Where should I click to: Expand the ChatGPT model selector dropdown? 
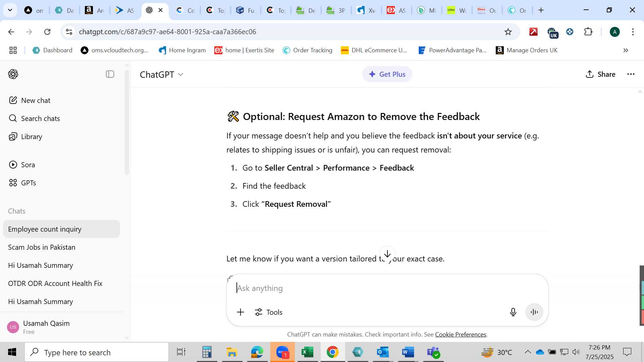(162, 74)
